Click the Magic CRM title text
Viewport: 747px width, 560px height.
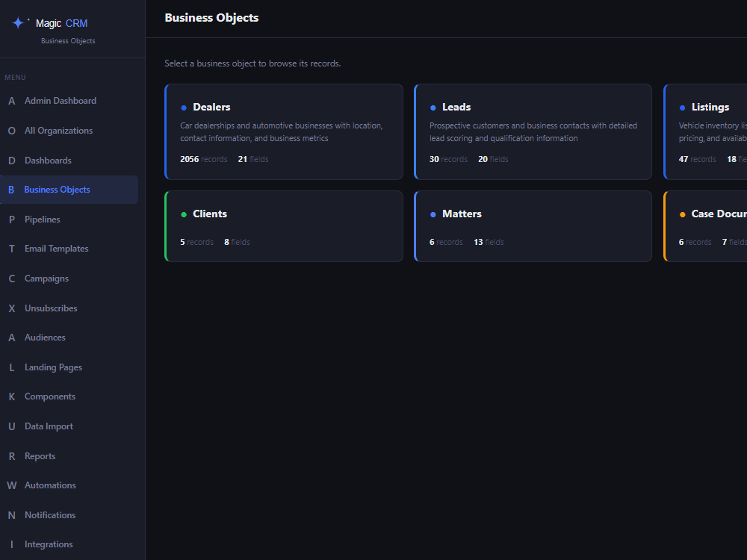(61, 23)
